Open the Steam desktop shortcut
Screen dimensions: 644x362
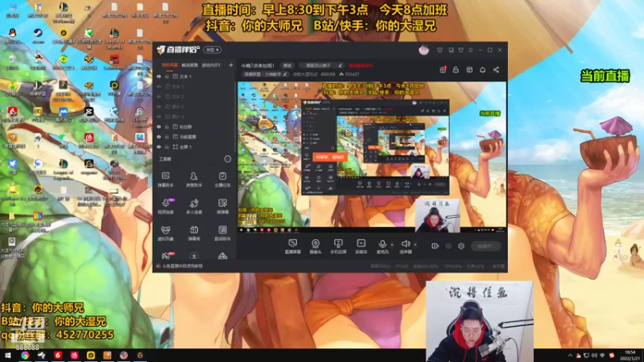coord(38,35)
